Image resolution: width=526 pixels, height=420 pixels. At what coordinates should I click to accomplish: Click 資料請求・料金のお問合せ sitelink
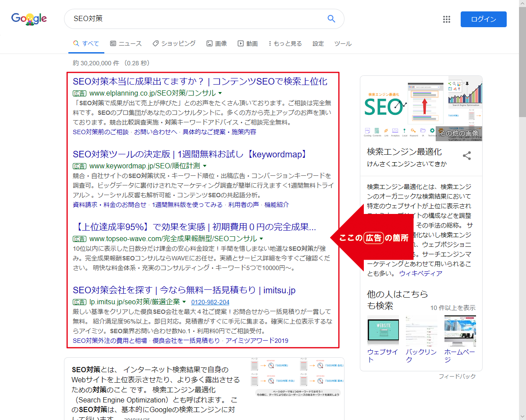110,205
